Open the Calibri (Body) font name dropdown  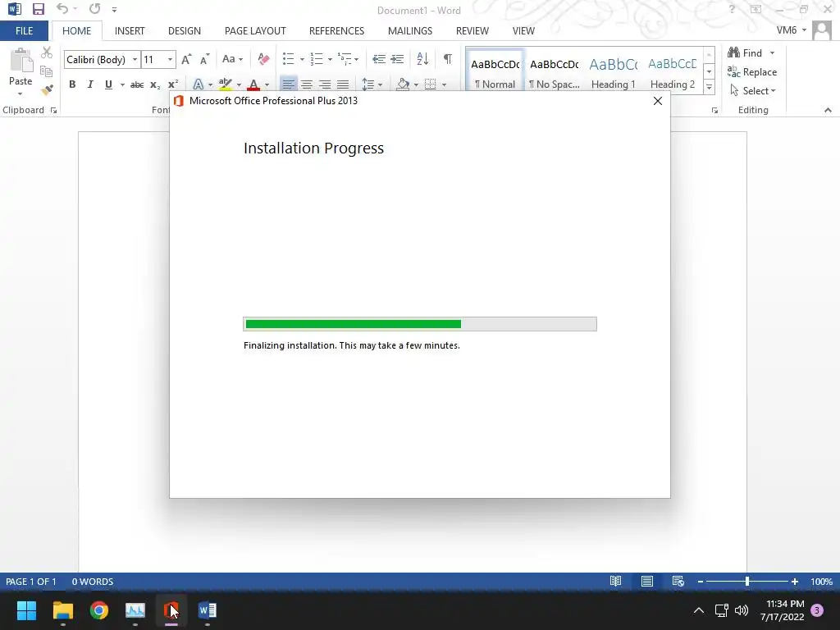135,59
